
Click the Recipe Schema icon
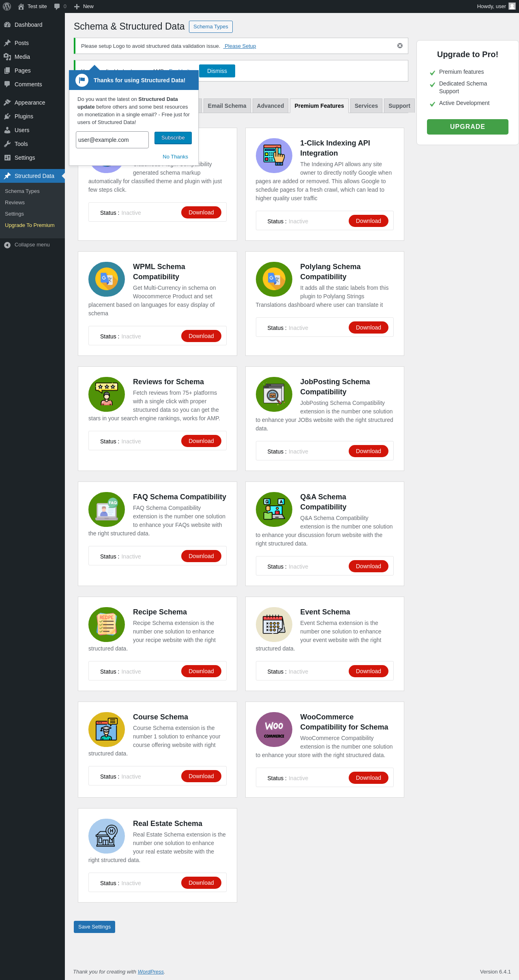coord(107,625)
